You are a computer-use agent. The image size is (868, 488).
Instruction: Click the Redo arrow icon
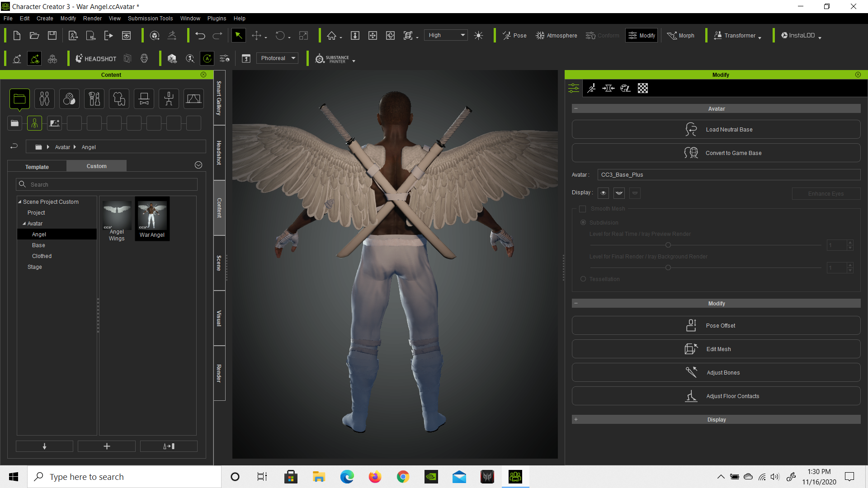click(x=217, y=36)
